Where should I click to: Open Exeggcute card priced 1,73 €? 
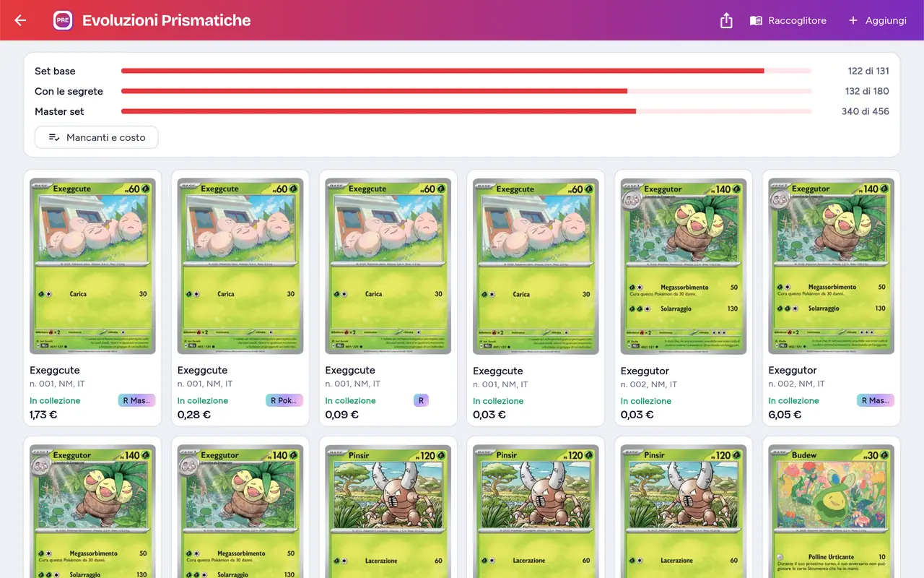click(x=92, y=298)
